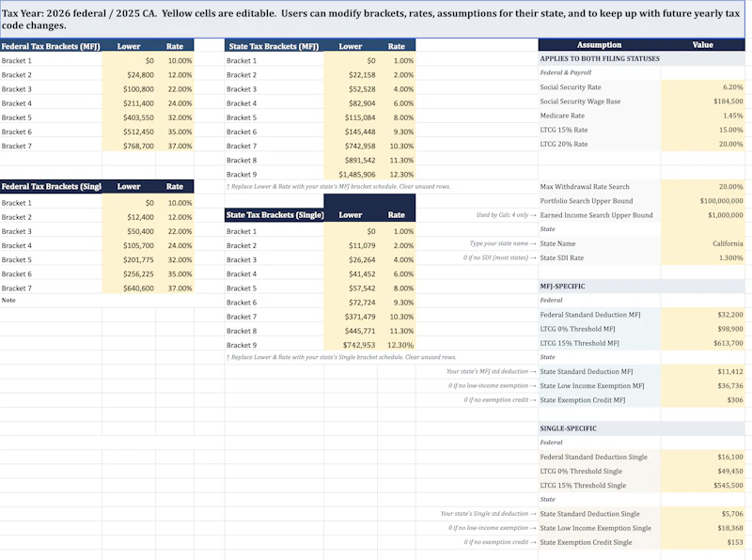Screen dimensions: 752x560
Task: Click the APPLIES TO BOTH FILING STATUSES heading
Action: pos(600,58)
